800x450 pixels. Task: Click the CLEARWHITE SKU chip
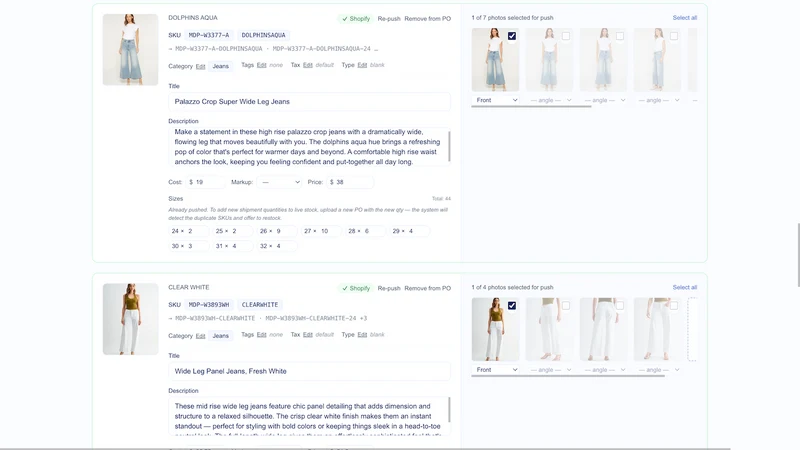click(260, 305)
